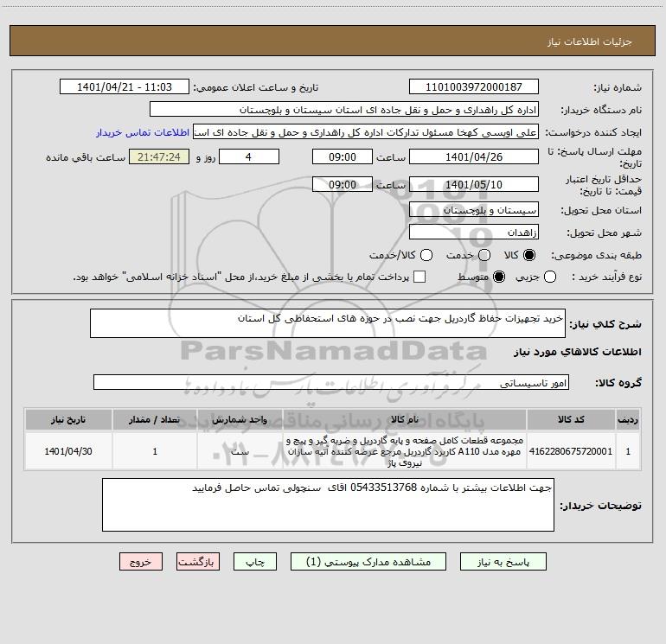Click the remaining days field showing 4
This screenshot has height=644, width=666.
point(249,156)
